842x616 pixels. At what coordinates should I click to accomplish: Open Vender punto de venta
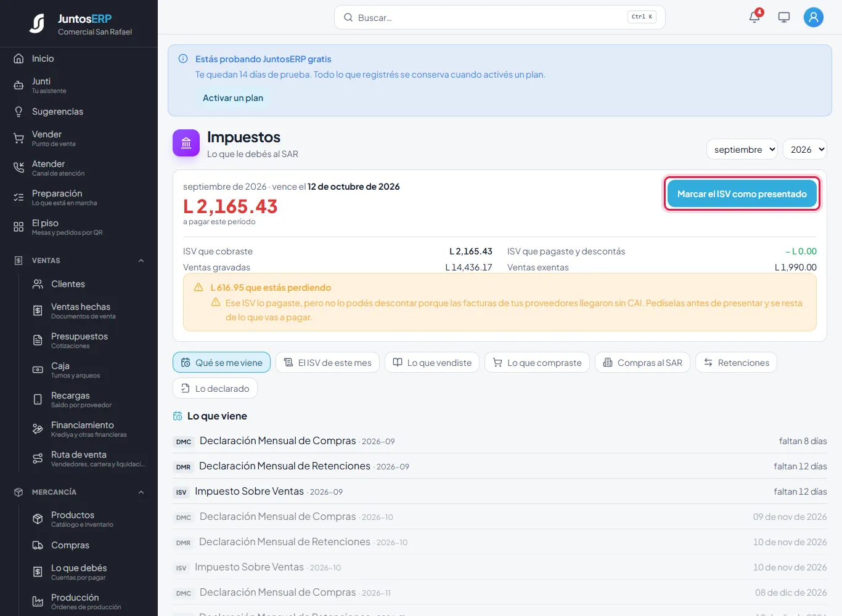[x=79, y=138]
